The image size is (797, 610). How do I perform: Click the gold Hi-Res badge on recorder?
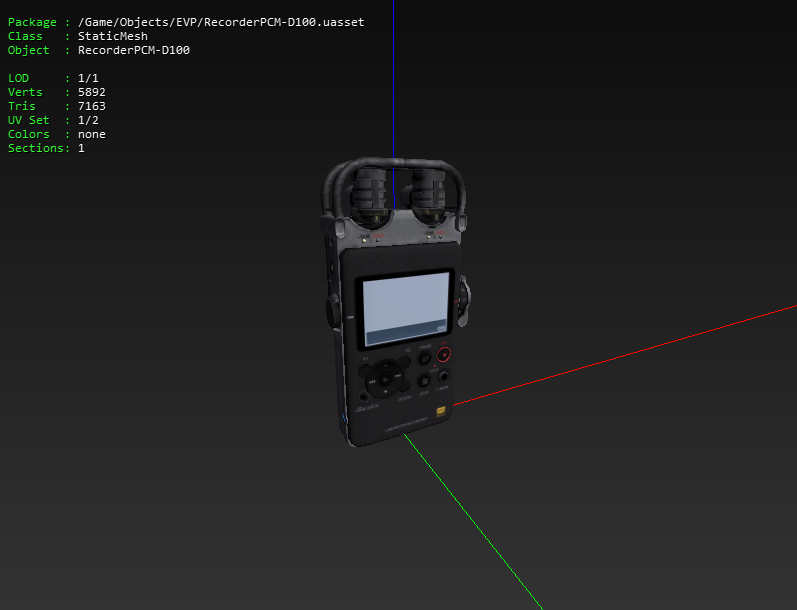[x=441, y=411]
